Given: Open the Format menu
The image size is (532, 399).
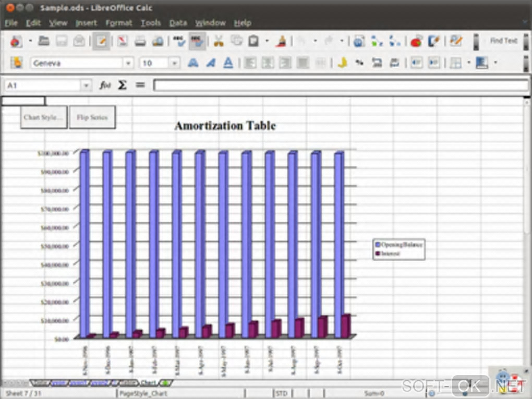Looking at the screenshot, I should pyautogui.click(x=119, y=23).
